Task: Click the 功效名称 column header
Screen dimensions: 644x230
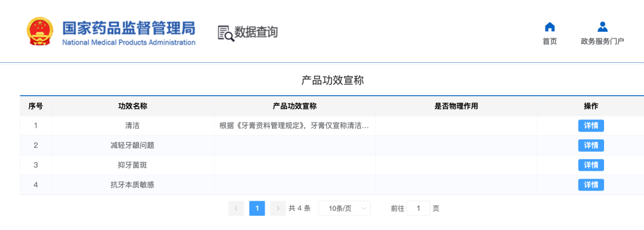Action: (x=132, y=106)
